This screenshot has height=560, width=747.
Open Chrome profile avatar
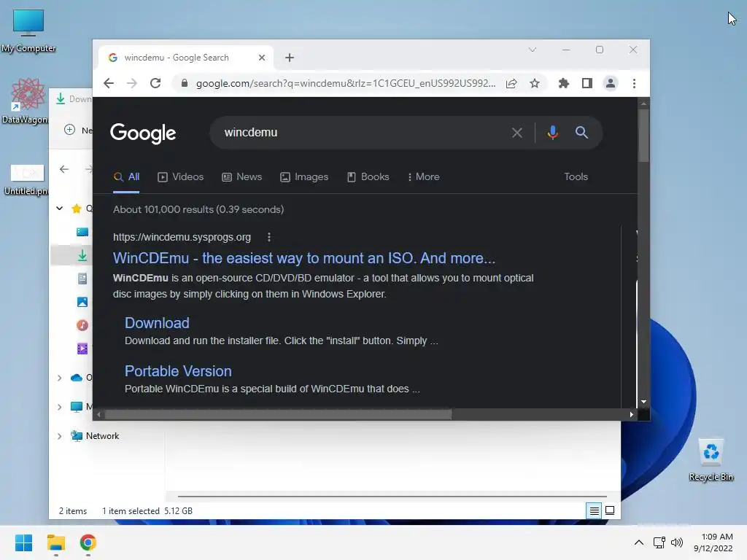(611, 83)
